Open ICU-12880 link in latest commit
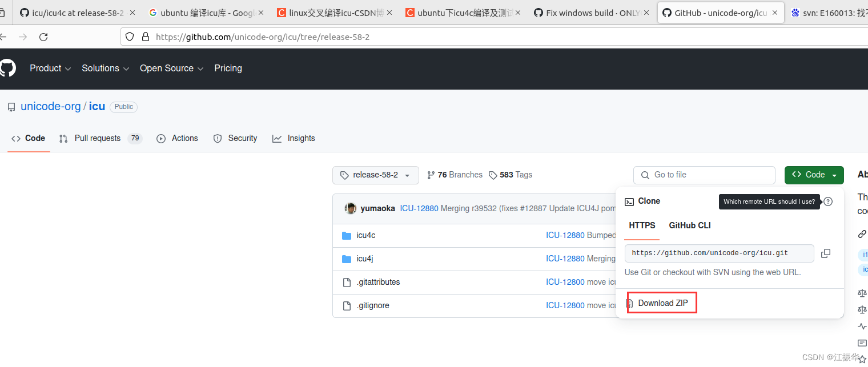 (x=419, y=209)
